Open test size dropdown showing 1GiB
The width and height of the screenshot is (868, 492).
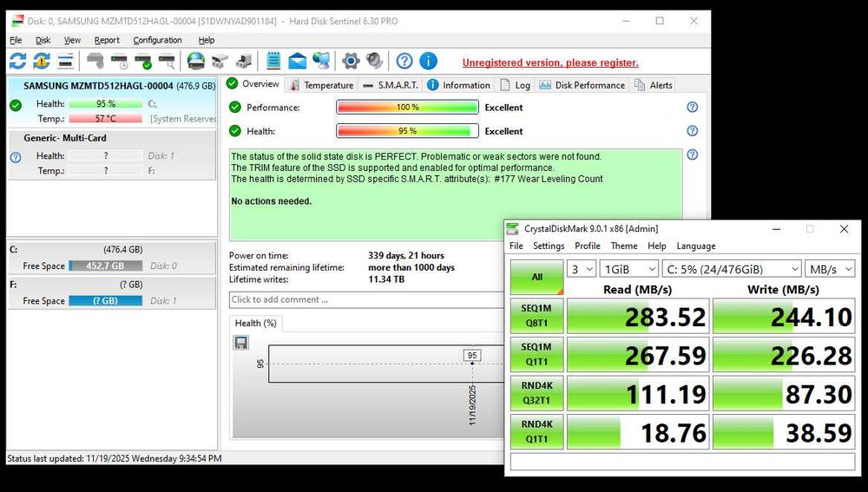tap(628, 270)
